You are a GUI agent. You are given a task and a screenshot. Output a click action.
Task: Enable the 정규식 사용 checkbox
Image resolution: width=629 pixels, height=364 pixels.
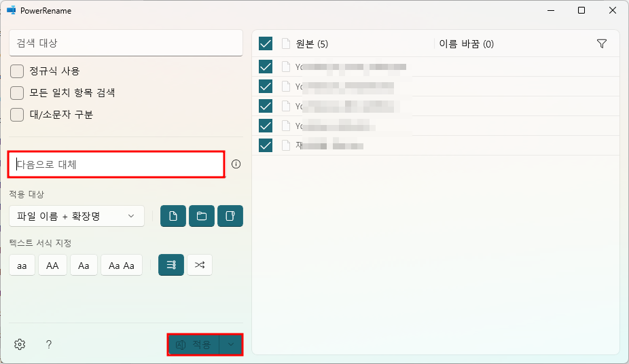point(17,71)
